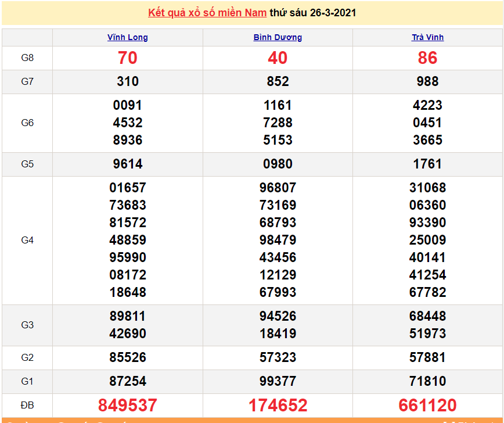Screen dimensions: 504x423
Task: Select the G3 number 89811
Action: coord(128,316)
